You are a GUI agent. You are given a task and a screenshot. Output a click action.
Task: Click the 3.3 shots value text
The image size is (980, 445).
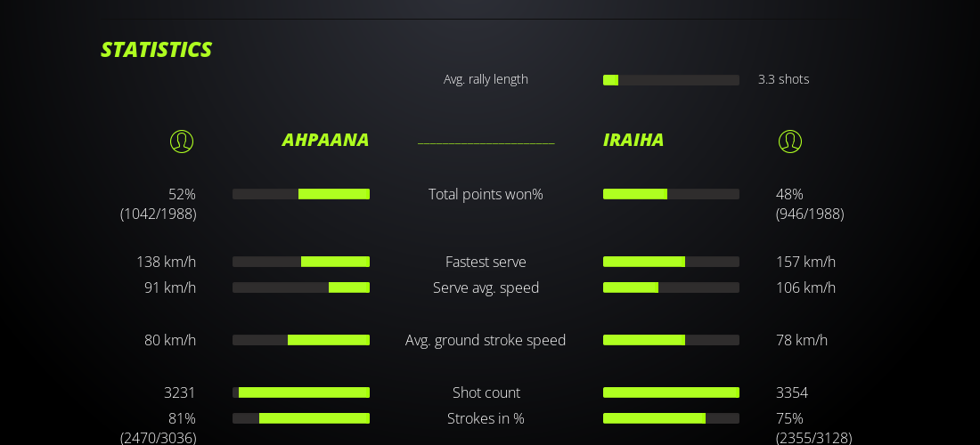point(783,79)
